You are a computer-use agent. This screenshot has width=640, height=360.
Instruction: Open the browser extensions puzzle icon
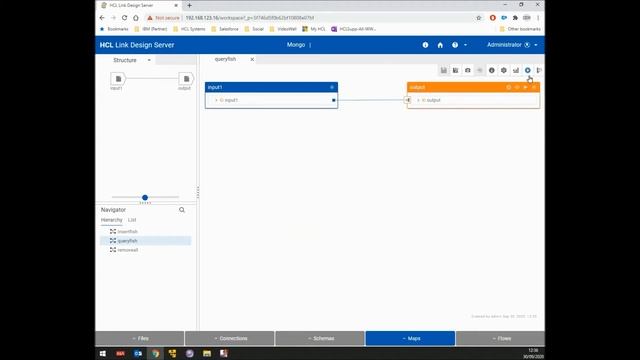tap(515, 18)
